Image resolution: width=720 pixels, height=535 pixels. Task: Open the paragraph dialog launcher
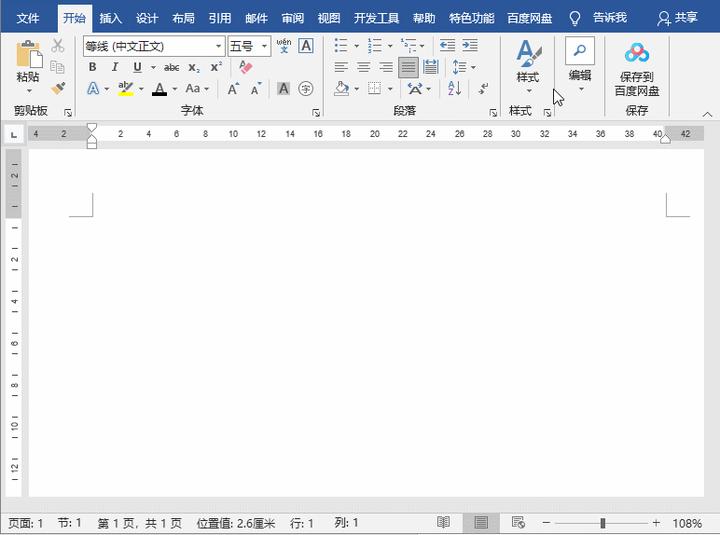point(493,113)
